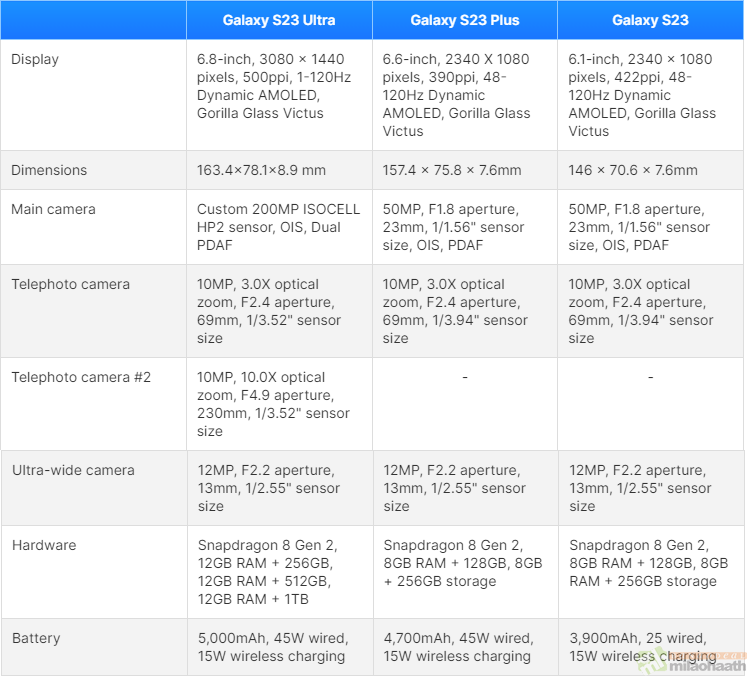Select the Ultra-wide camera row label
This screenshot has width=747, height=676.
click(x=73, y=470)
